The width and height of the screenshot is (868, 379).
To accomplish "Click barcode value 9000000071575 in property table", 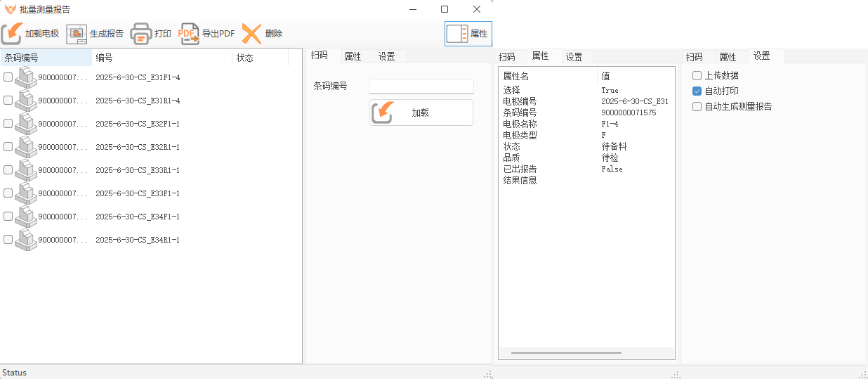I will point(629,113).
